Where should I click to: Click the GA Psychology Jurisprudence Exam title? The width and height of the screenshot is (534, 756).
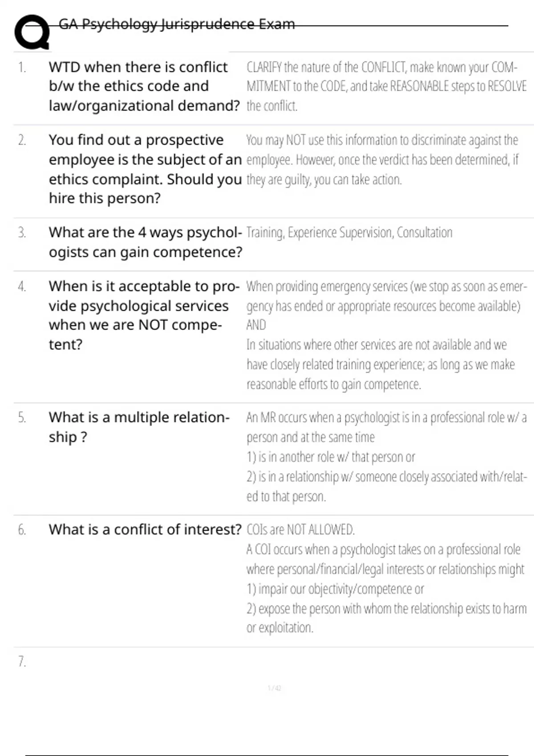[177, 24]
